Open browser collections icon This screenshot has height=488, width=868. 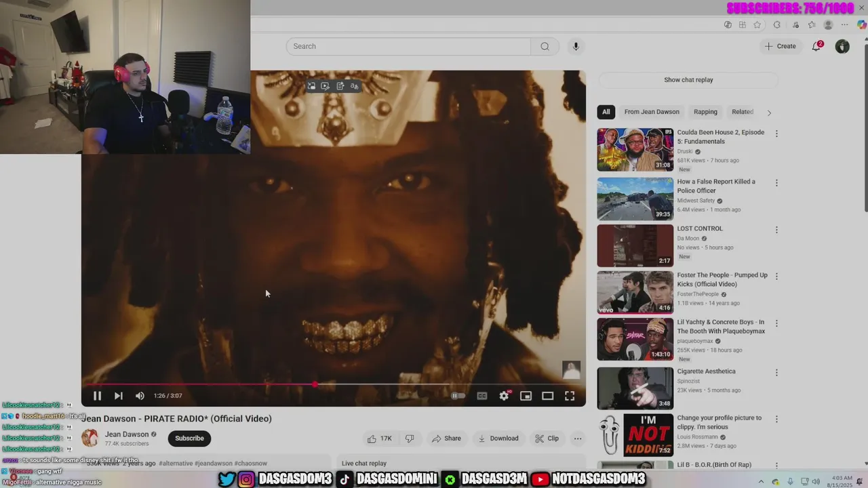812,25
